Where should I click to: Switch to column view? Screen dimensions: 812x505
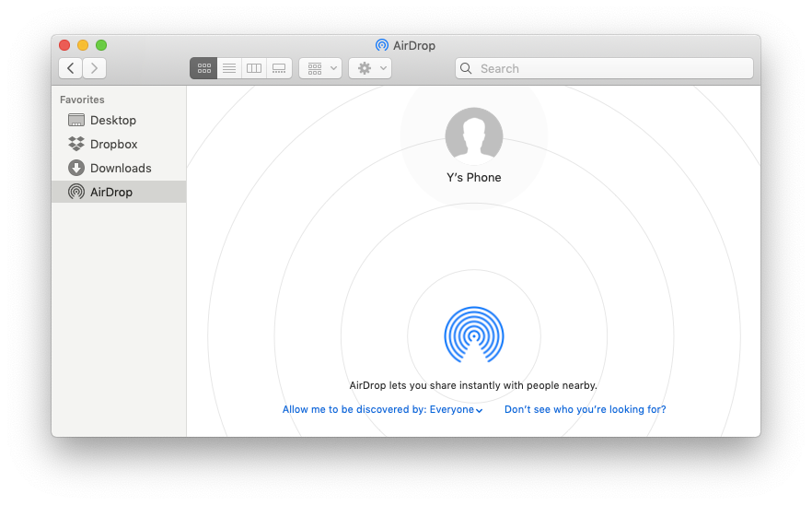pos(254,68)
